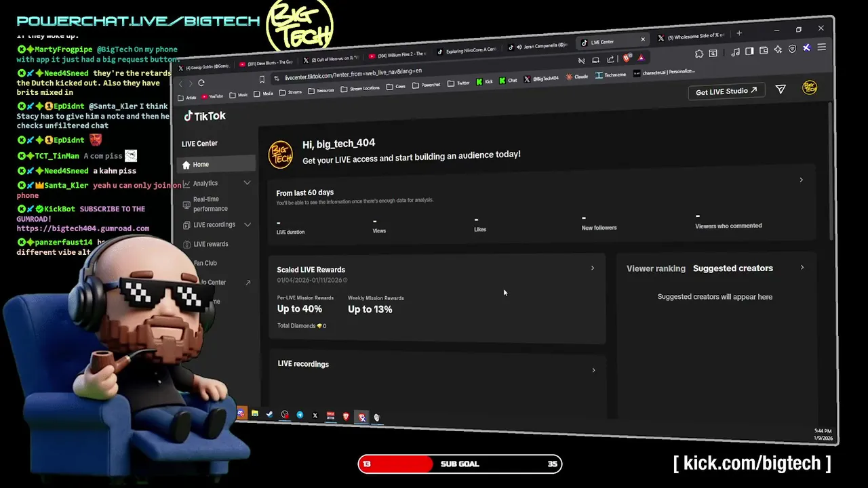Click the Brave Shields lion icon
The height and width of the screenshot is (488, 868).
627,58
